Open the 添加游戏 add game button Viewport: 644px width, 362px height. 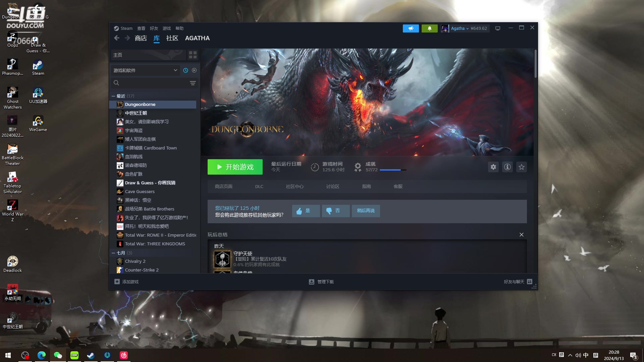click(126, 282)
